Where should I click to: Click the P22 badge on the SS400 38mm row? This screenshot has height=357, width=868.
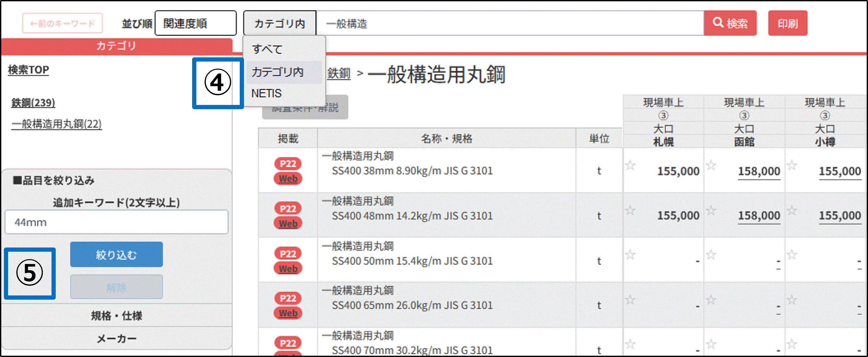pos(288,164)
